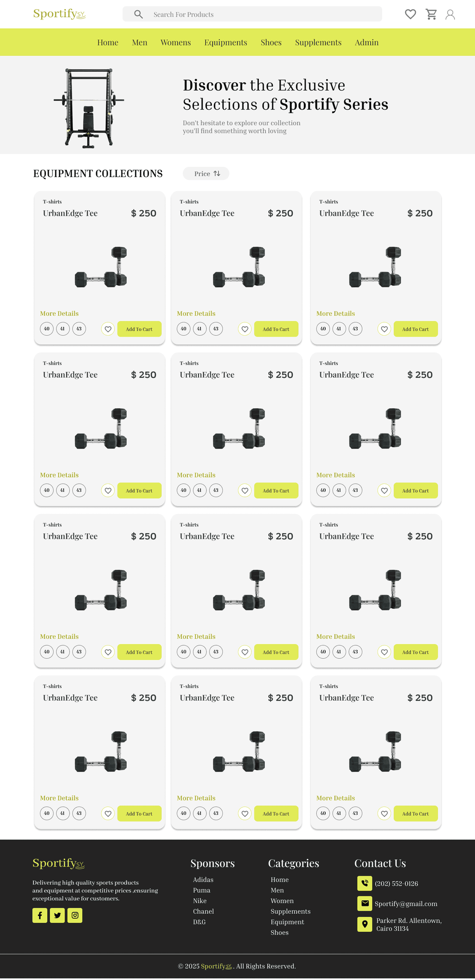The image size is (475, 980).
Task: Toggle wishlist heart on first top-row product card
Action: (x=108, y=329)
